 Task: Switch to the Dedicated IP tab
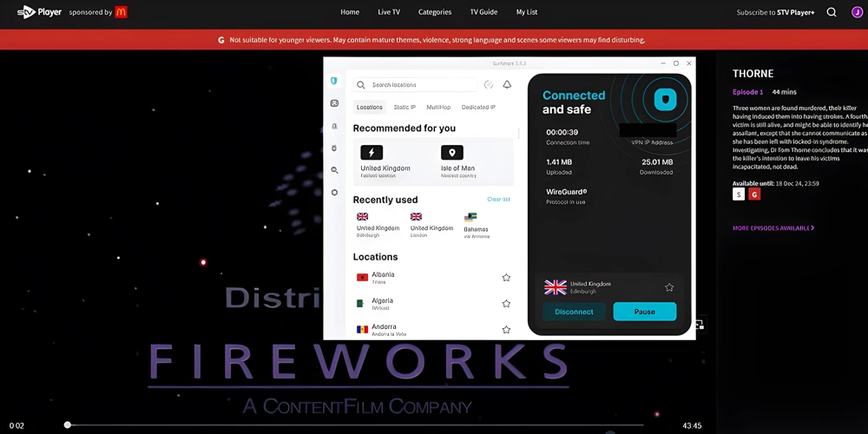tap(478, 107)
